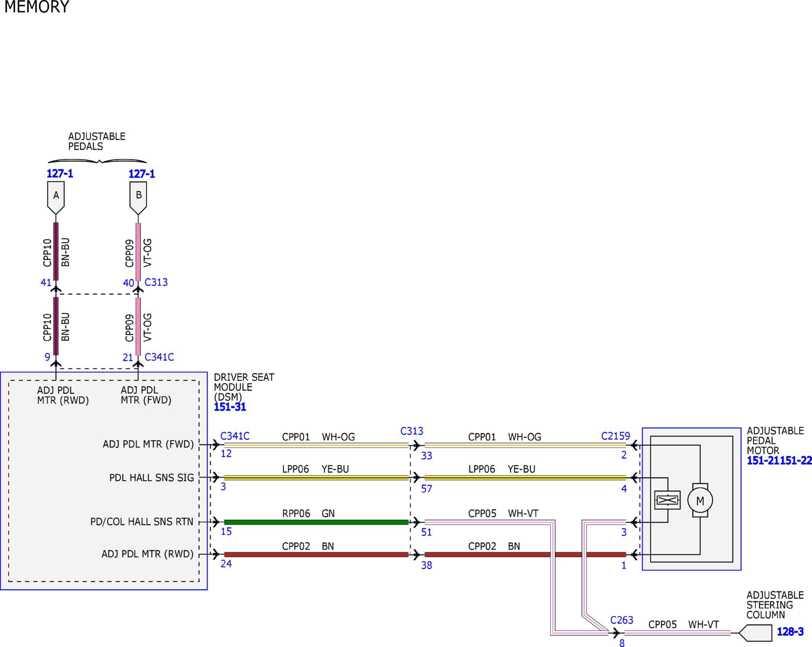The image size is (812, 647).
Task: Click the vertical CPP10 BN-BU wire at pin 41
Action: [x=56, y=251]
